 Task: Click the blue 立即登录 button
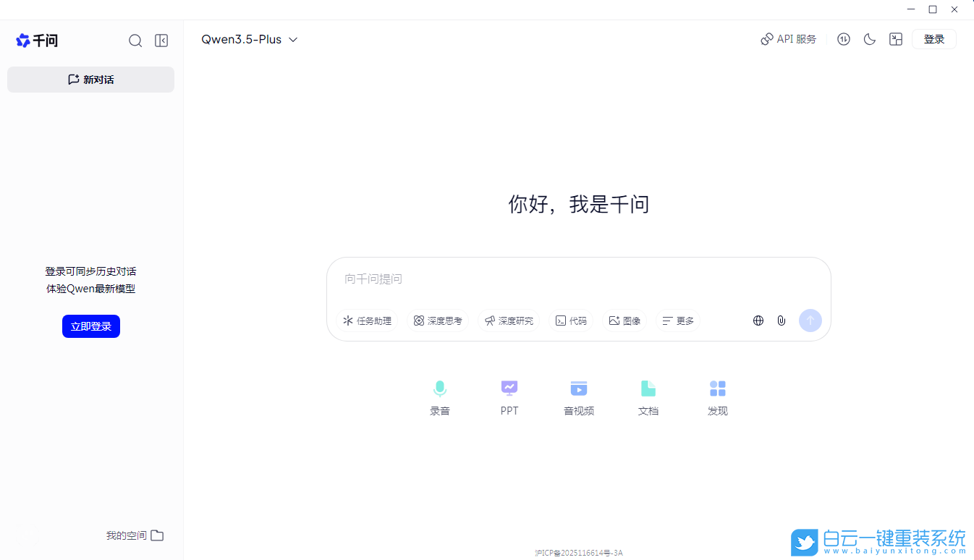[x=91, y=326]
